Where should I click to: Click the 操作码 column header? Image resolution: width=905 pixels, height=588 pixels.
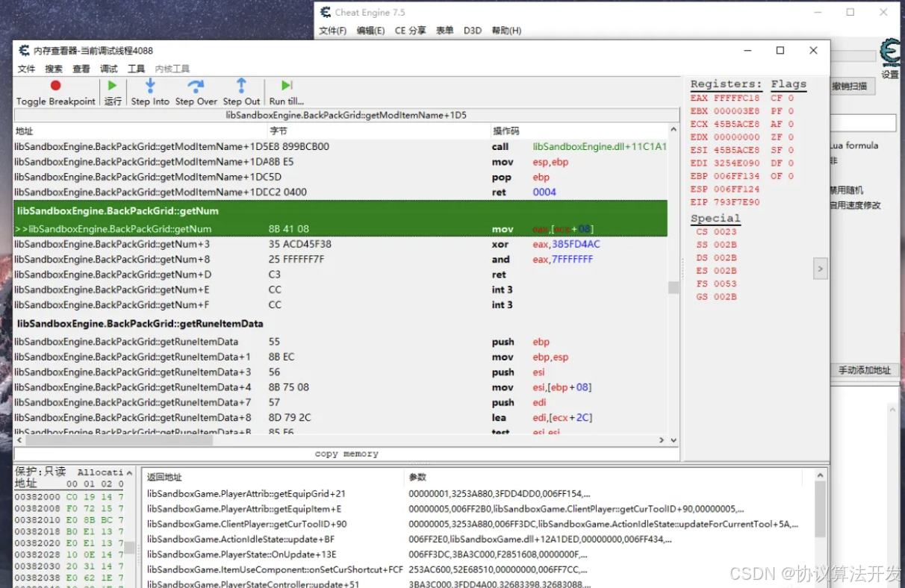pyautogui.click(x=579, y=131)
